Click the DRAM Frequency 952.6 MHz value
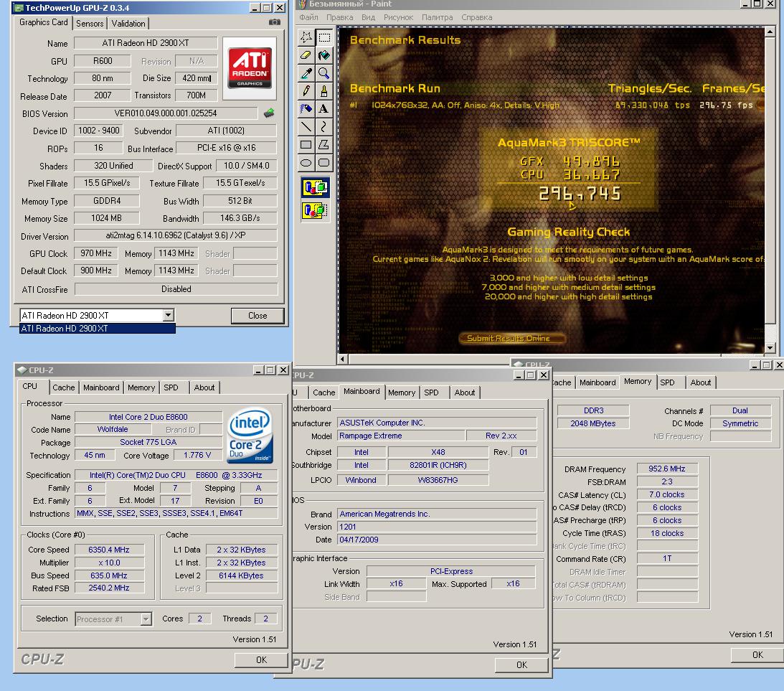This screenshot has width=784, height=691. click(x=666, y=469)
